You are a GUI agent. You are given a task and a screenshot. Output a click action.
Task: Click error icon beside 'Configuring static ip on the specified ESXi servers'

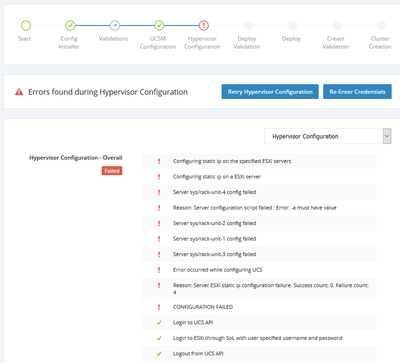[x=159, y=161]
